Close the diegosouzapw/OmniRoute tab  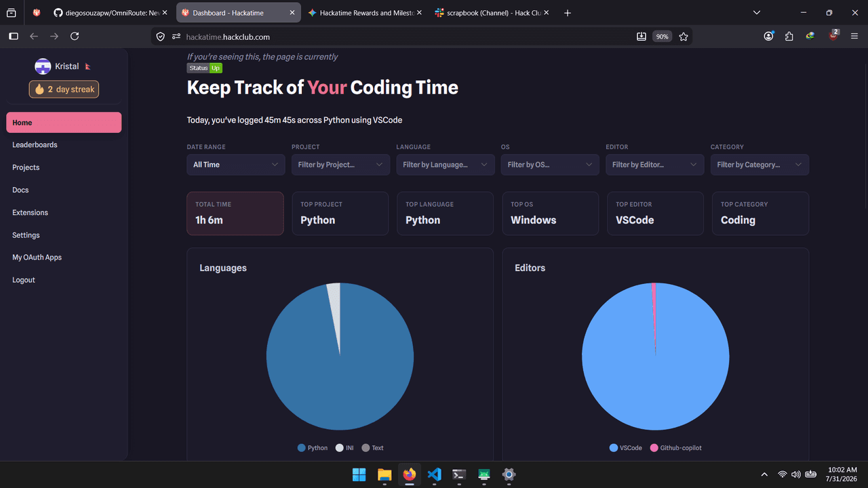point(164,13)
